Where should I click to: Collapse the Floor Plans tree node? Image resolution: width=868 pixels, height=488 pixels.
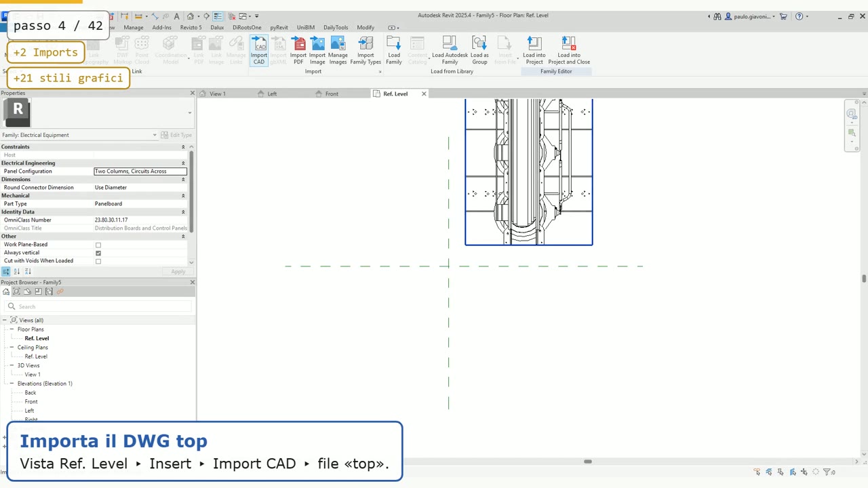click(12, 329)
